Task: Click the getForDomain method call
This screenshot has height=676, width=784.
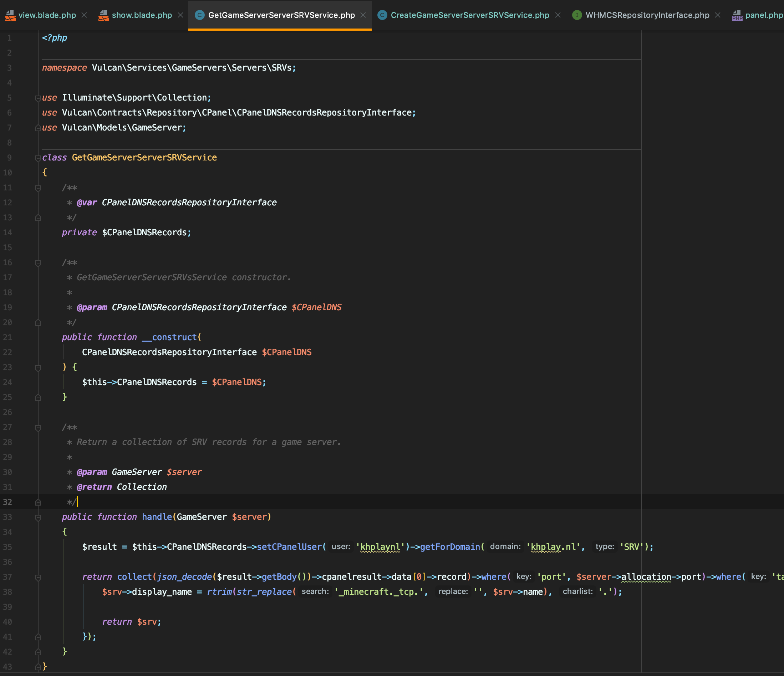Action: tap(449, 547)
